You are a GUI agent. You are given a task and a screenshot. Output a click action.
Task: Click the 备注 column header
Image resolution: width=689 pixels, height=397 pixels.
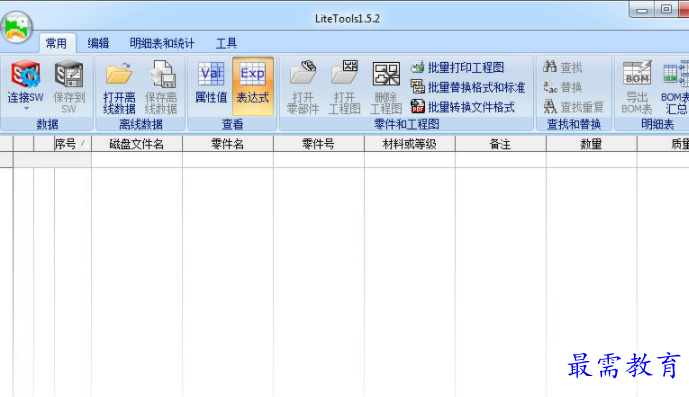[x=500, y=144]
